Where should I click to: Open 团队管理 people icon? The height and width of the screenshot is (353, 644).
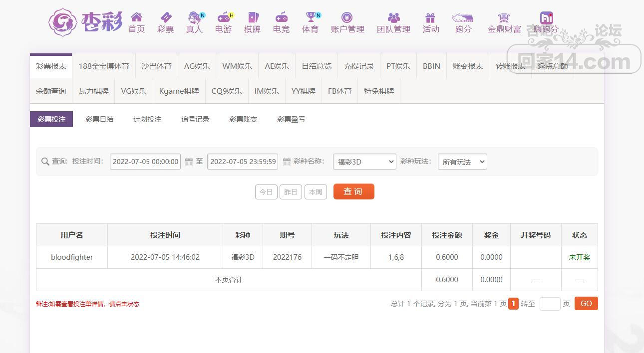[x=393, y=17]
